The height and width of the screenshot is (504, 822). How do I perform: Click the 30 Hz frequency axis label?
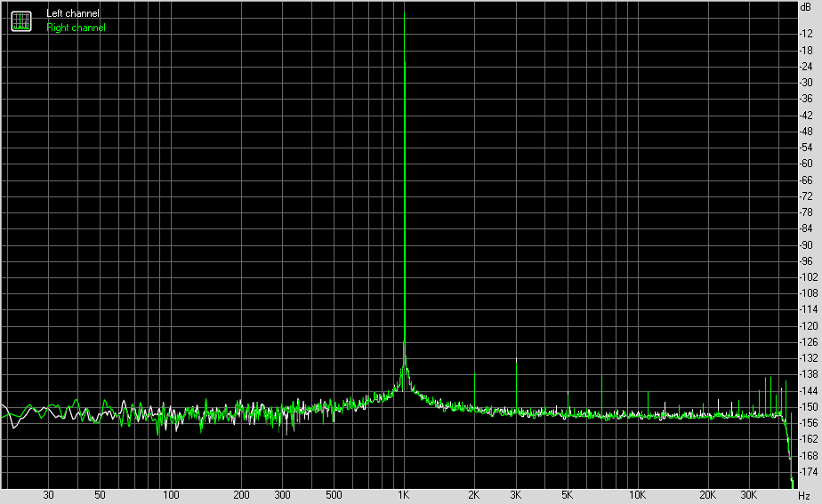tap(48, 494)
